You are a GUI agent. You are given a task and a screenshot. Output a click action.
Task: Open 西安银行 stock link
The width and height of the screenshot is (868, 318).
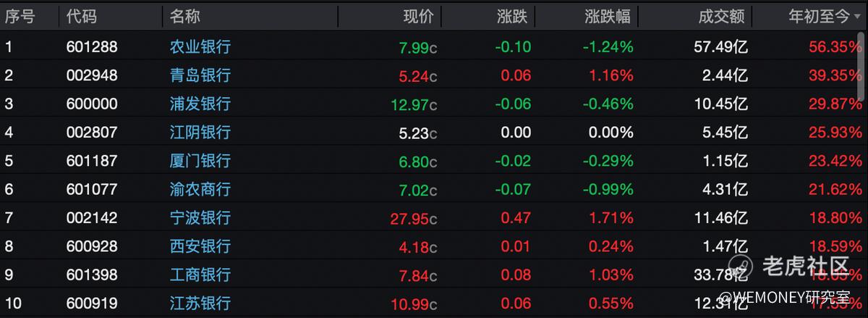[200, 246]
